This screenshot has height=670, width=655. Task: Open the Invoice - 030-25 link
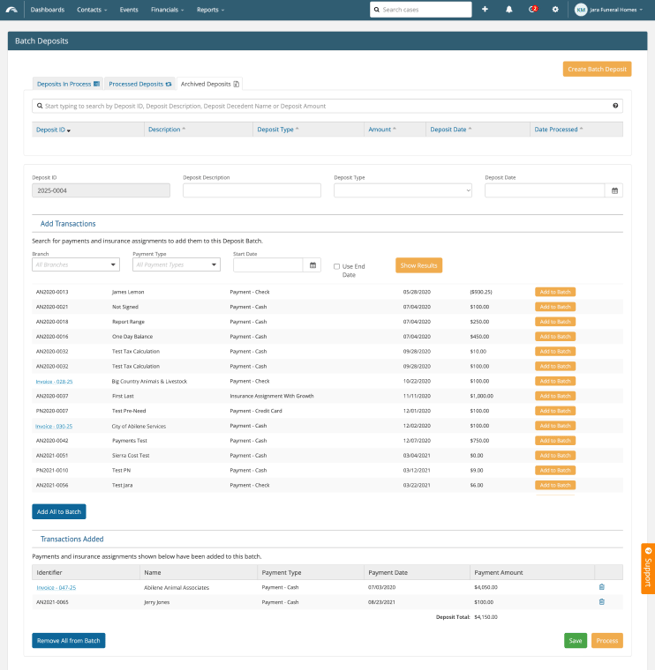coord(54,426)
